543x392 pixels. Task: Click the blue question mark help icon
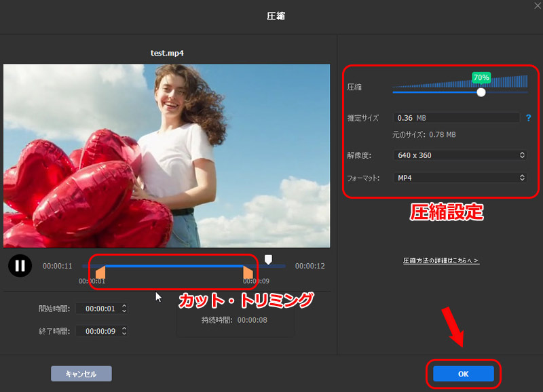point(528,118)
